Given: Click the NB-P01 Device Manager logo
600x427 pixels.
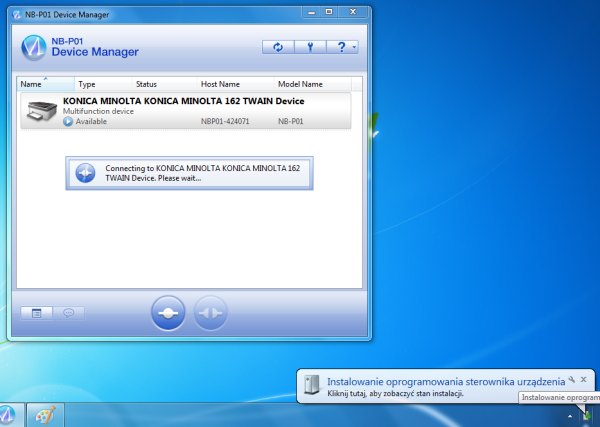Looking at the screenshot, I should (x=34, y=48).
